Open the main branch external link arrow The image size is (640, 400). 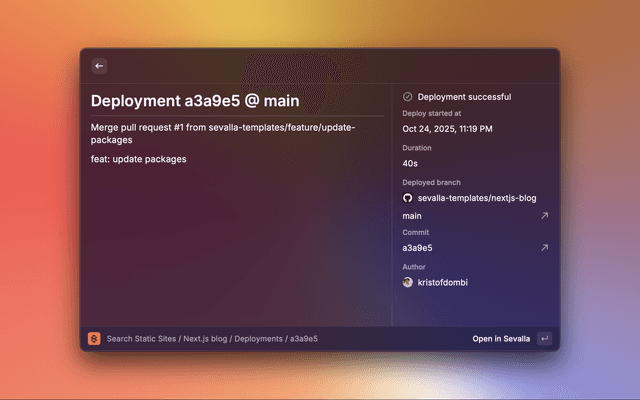544,215
